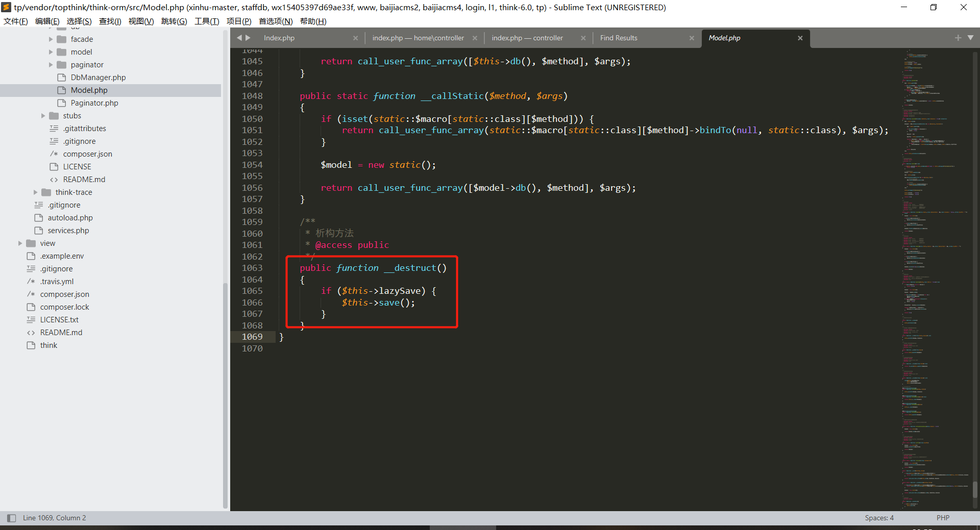Change the Spaces: 4 indentation setting
Image resolution: width=980 pixels, height=530 pixels.
click(x=879, y=518)
